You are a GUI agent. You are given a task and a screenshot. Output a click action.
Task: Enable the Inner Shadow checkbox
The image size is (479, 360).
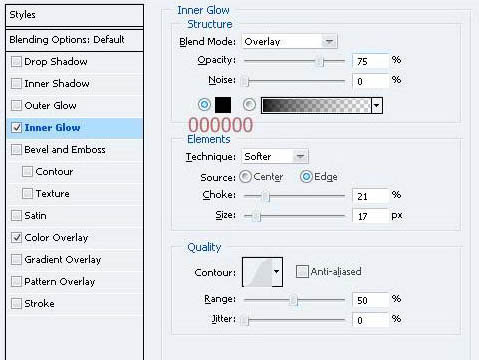(x=16, y=83)
